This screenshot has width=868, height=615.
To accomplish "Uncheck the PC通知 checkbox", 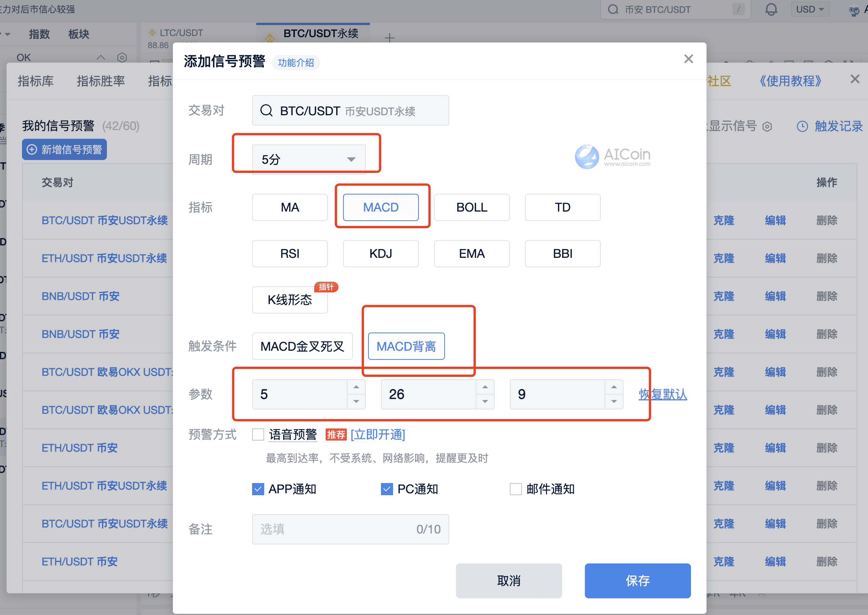I will [387, 489].
